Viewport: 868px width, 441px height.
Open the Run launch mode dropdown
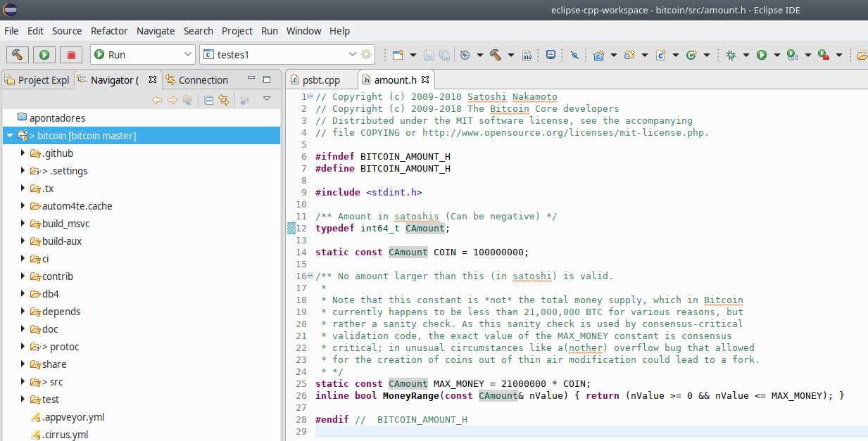click(189, 54)
